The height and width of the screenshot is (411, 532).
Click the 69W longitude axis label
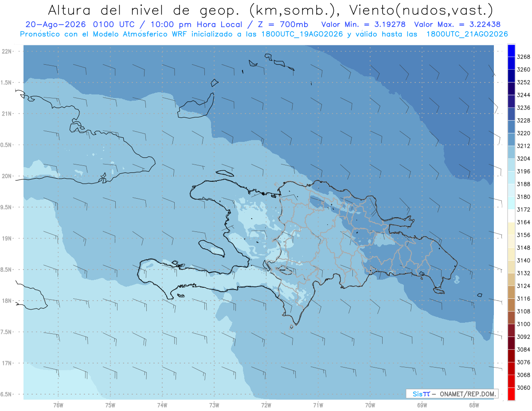point(422,405)
